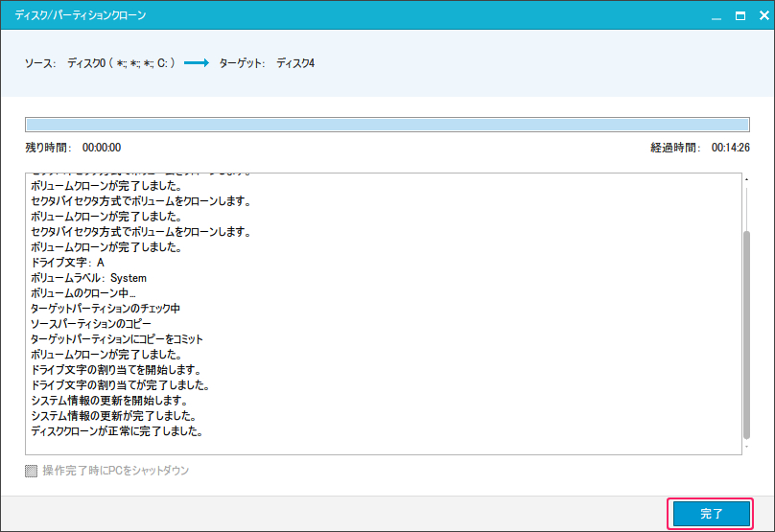This screenshot has width=775, height=532.
Task: Toggle 操作完了時にPCをシャットダウン checkbox
Action: click(x=31, y=471)
